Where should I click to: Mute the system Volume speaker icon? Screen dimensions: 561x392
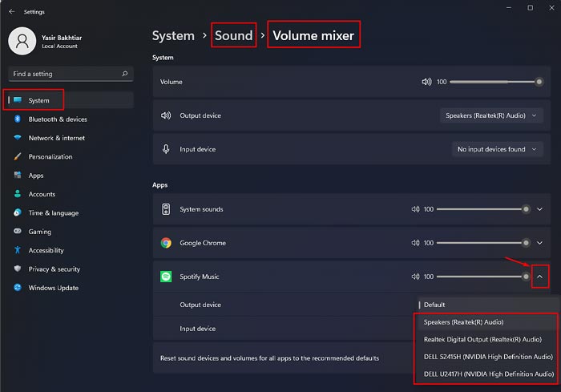point(426,82)
